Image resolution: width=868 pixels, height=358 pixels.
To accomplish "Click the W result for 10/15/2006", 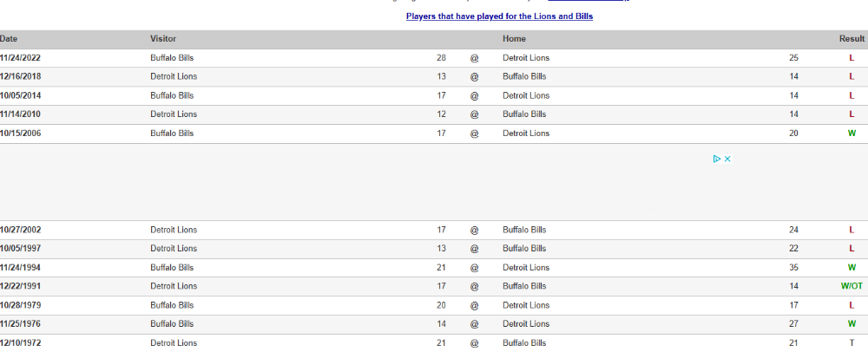I will (852, 133).
